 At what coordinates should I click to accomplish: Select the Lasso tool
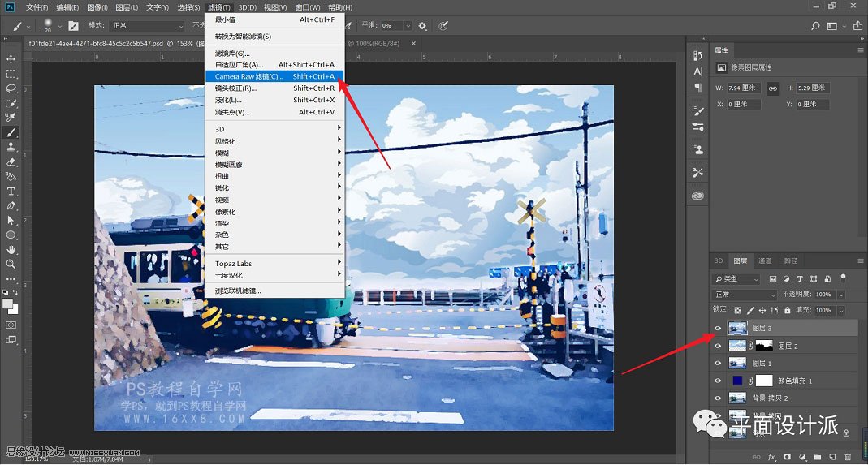click(11, 88)
